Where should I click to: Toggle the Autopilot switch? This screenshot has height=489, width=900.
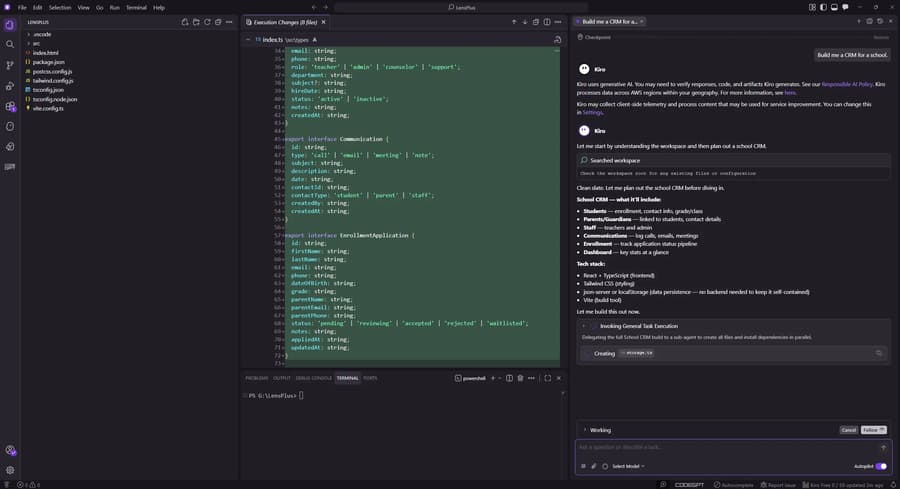coord(881,466)
